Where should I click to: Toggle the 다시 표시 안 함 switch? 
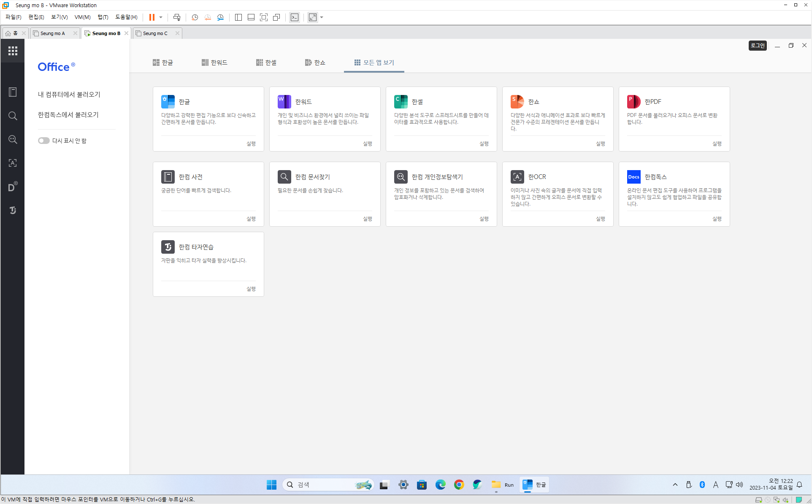43,141
